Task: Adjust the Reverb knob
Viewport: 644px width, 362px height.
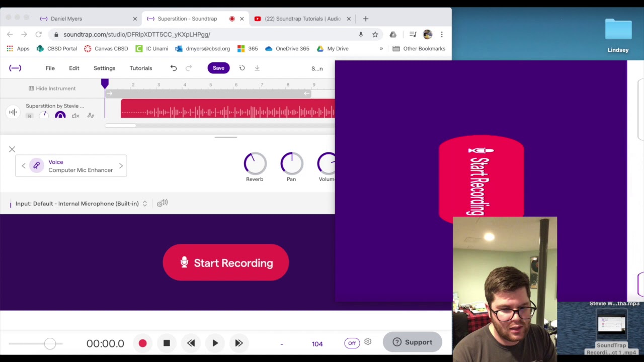Action: point(255,163)
